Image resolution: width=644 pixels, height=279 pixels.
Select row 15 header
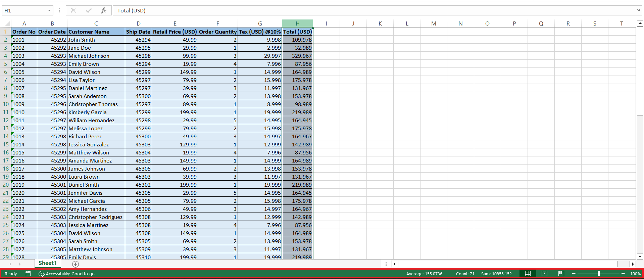[x=6, y=144]
